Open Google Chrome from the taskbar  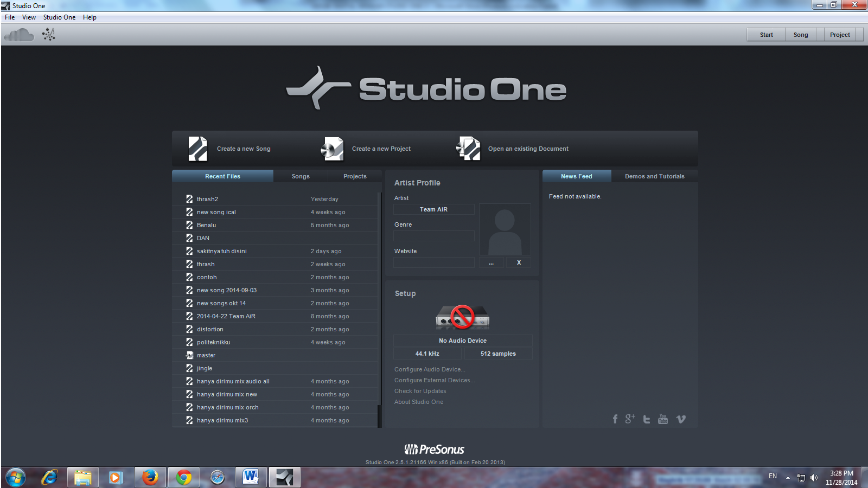point(184,478)
